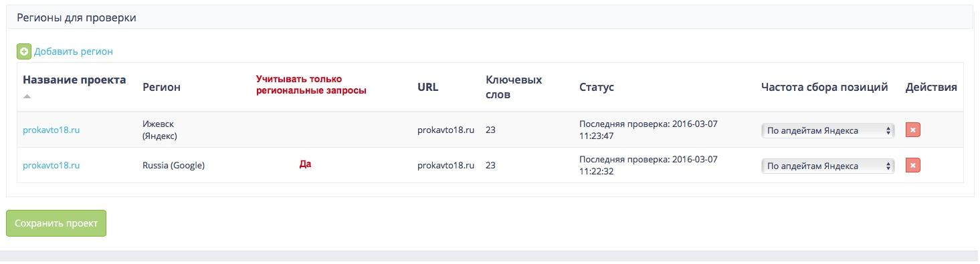980x264 pixels.
Task: Open prokavto18.ru project link in Ижевск row
Action: point(52,130)
